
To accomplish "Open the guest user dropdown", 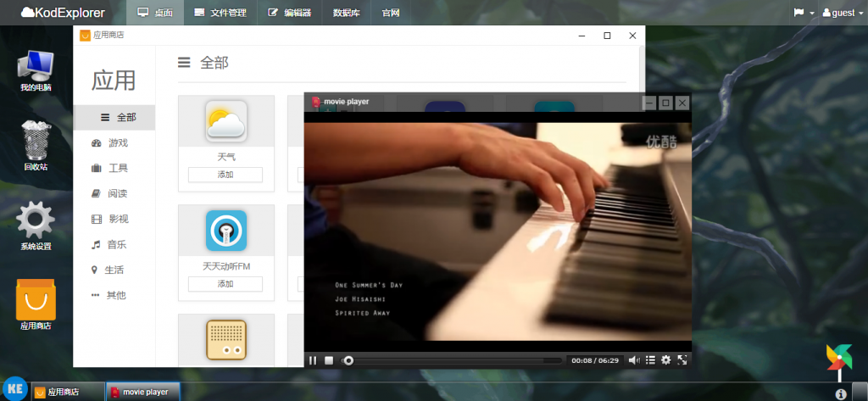I will coord(843,13).
